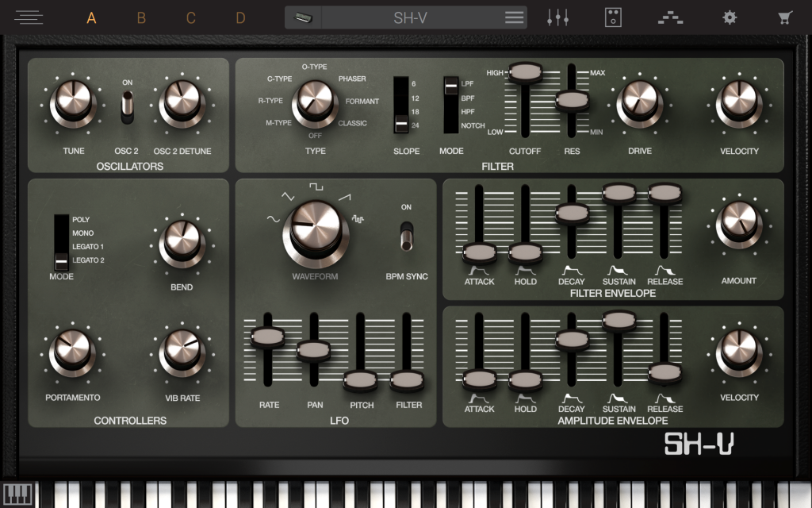The image size is (812, 508).
Task: Open the settings gear icon
Action: (x=730, y=17)
